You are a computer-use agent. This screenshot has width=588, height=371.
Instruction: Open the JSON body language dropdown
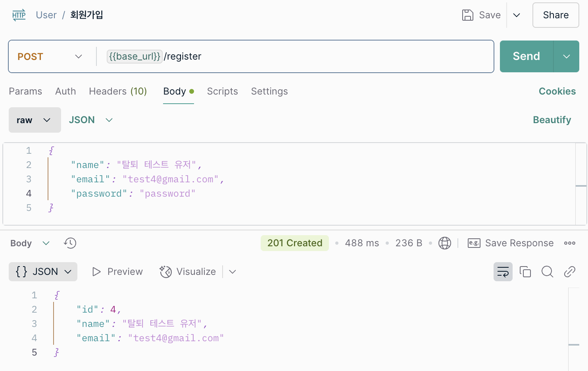coord(91,120)
